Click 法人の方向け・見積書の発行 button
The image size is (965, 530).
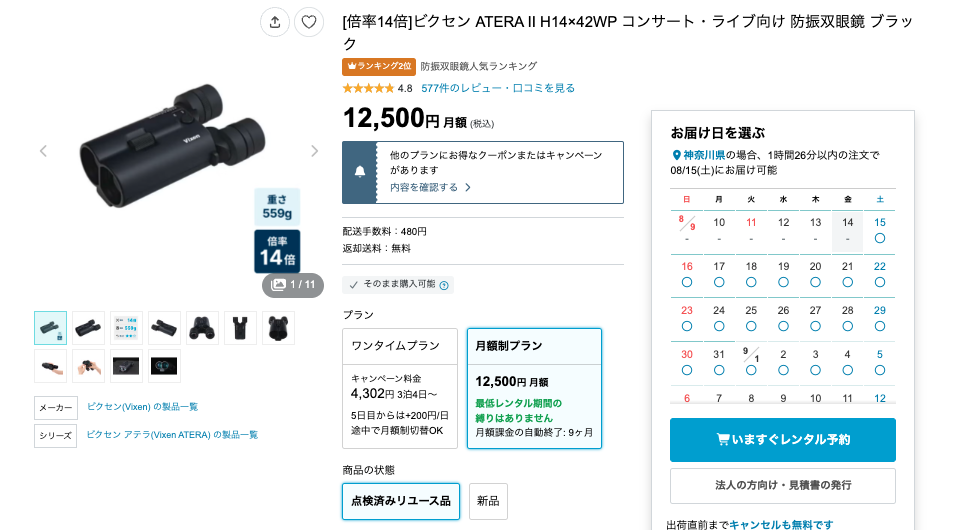782,485
